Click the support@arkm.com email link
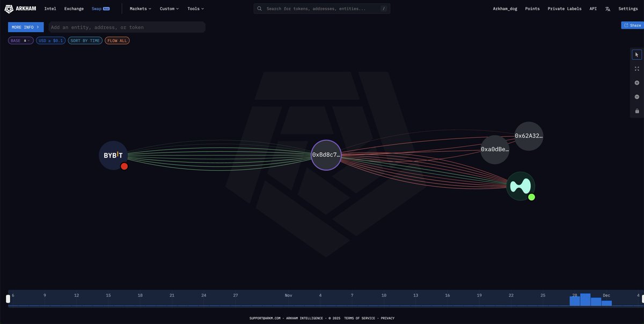Screen dimensions: 644x324 [265, 318]
